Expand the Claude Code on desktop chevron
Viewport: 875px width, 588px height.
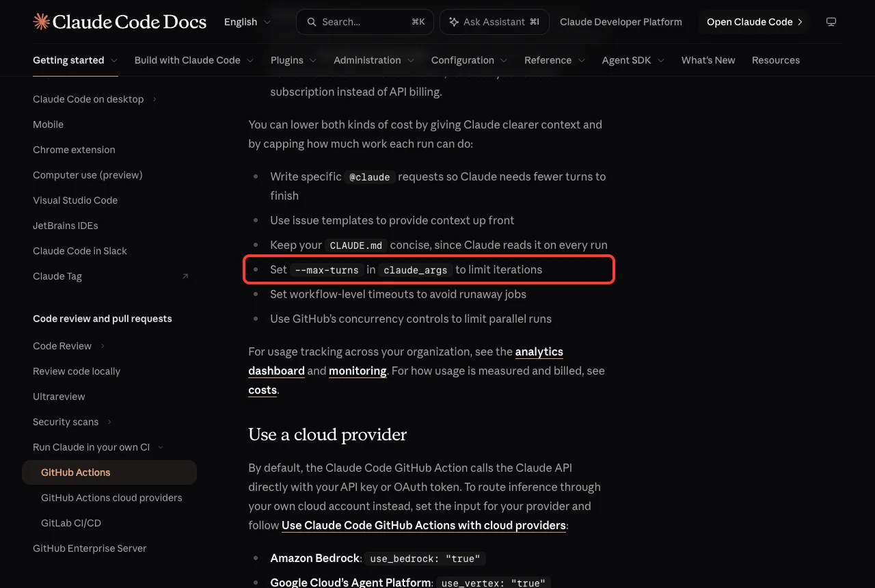(x=154, y=99)
